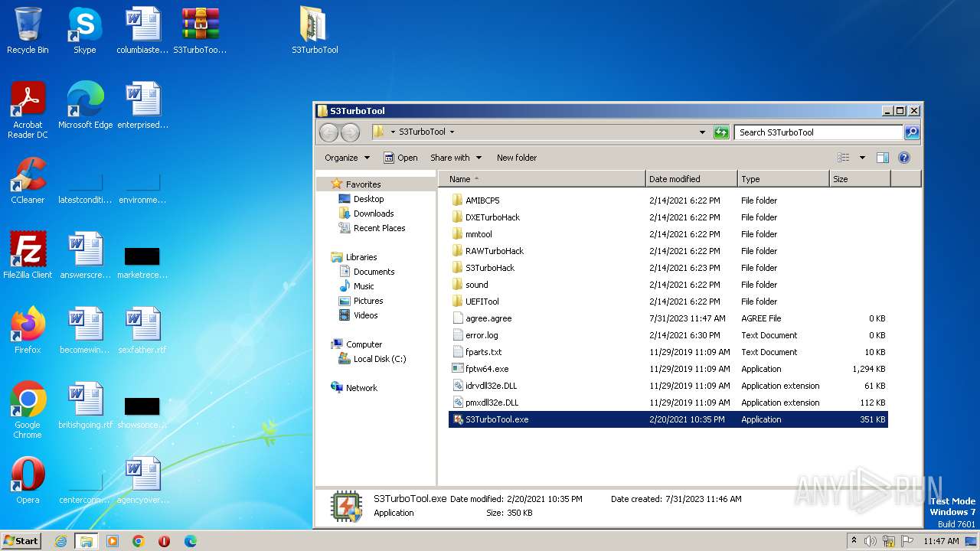Launch Firefox from the desktop
Viewport: 980px width, 551px height.
(x=28, y=331)
